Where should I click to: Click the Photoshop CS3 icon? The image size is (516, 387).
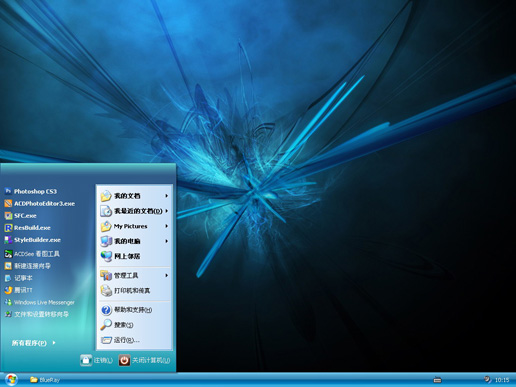click(x=8, y=191)
